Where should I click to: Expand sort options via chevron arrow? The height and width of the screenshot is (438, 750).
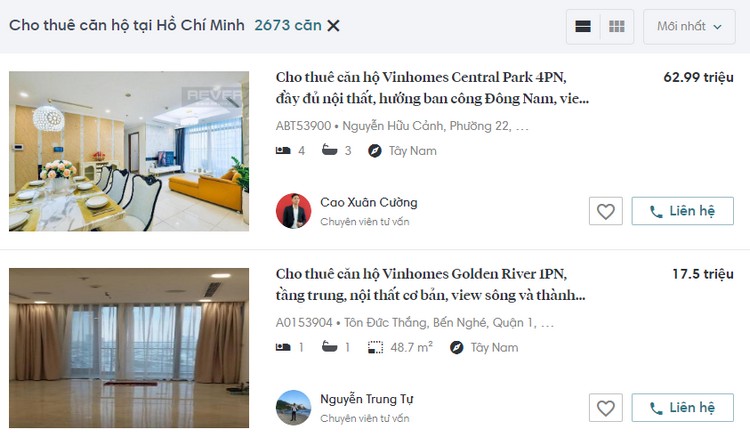pos(717,27)
